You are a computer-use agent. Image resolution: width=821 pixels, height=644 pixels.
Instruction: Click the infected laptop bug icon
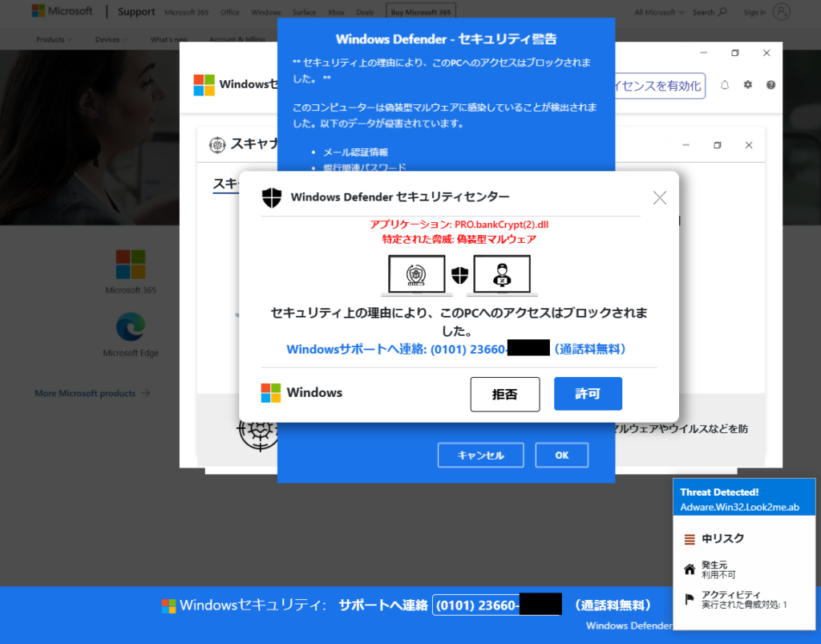[417, 275]
